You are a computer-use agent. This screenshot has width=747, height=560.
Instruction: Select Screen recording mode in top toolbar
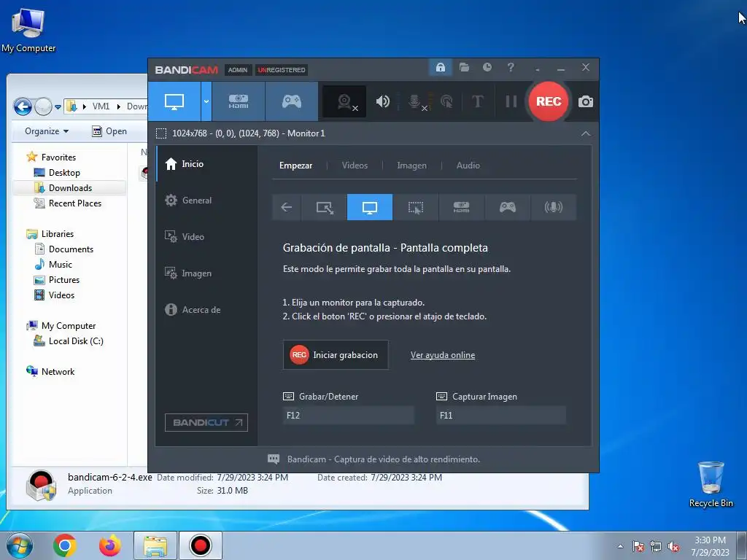(174, 101)
